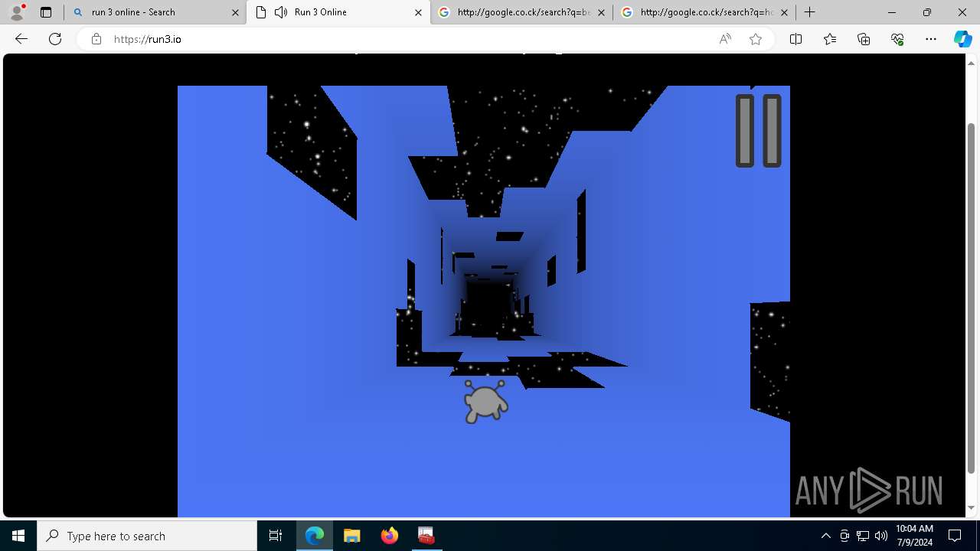Click the tray security status icon
The image size is (980, 551).
pyautogui.click(x=844, y=536)
